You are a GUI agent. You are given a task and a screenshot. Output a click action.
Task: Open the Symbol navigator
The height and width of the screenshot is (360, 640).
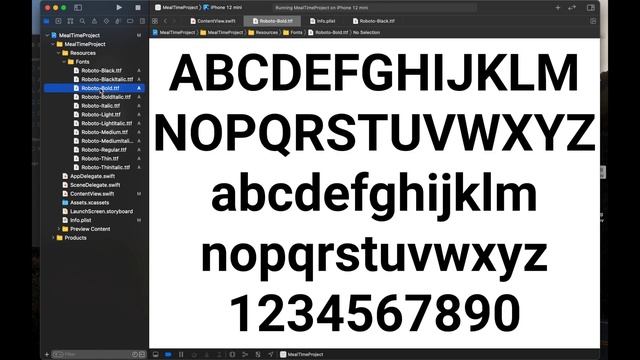coord(70,21)
